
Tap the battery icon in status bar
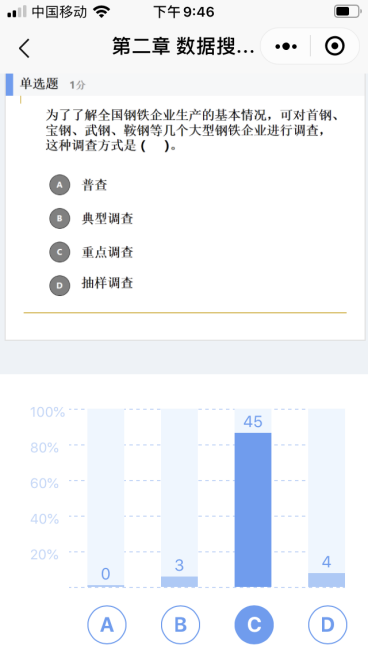coord(348,11)
